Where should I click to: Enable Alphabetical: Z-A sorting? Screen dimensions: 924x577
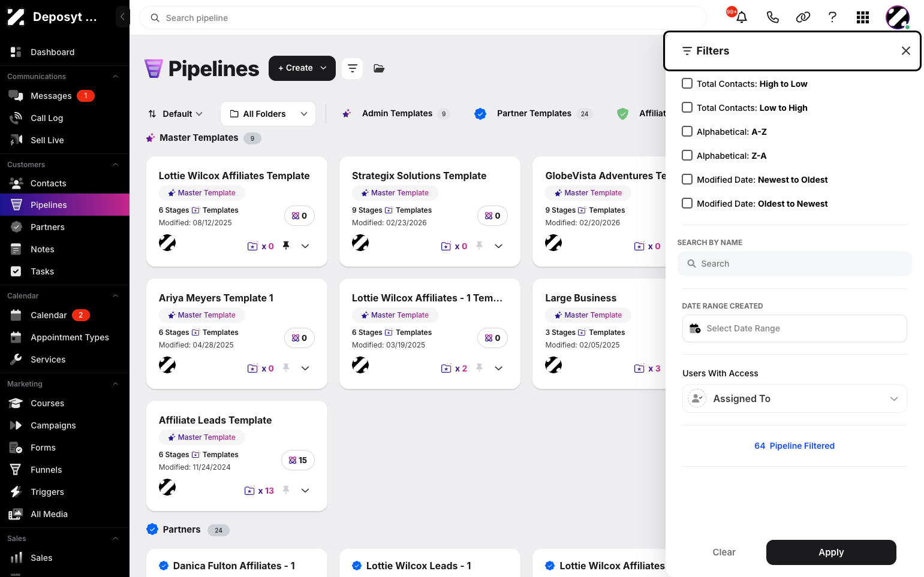(x=687, y=156)
